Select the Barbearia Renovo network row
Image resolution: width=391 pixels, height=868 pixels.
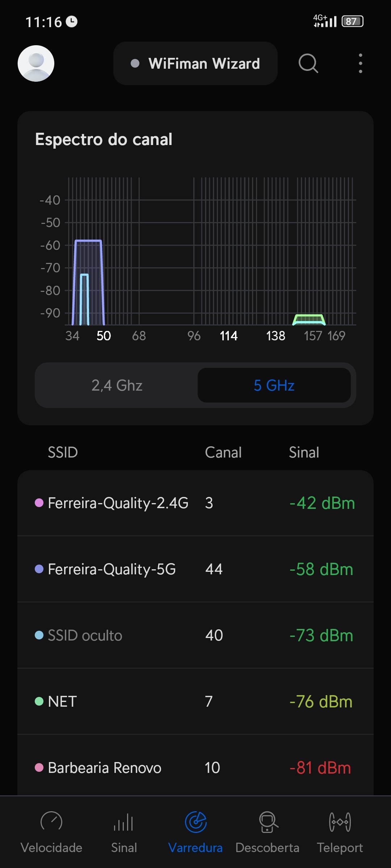tap(195, 767)
